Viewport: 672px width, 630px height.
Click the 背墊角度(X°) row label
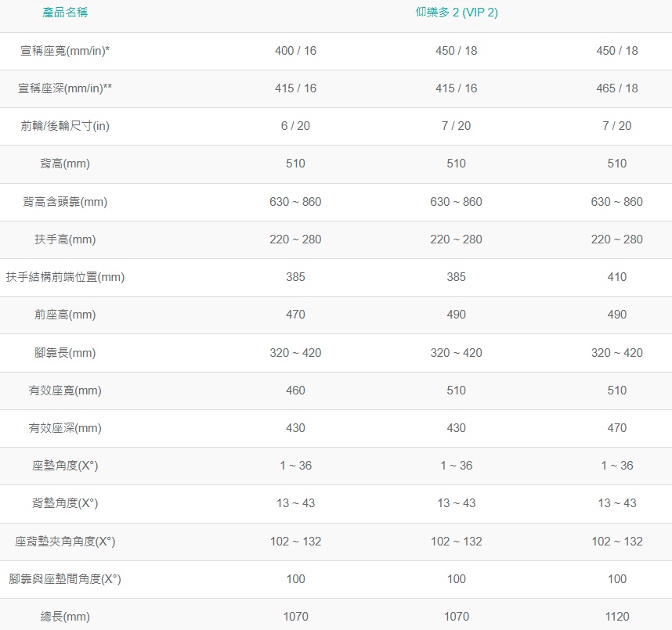65,504
